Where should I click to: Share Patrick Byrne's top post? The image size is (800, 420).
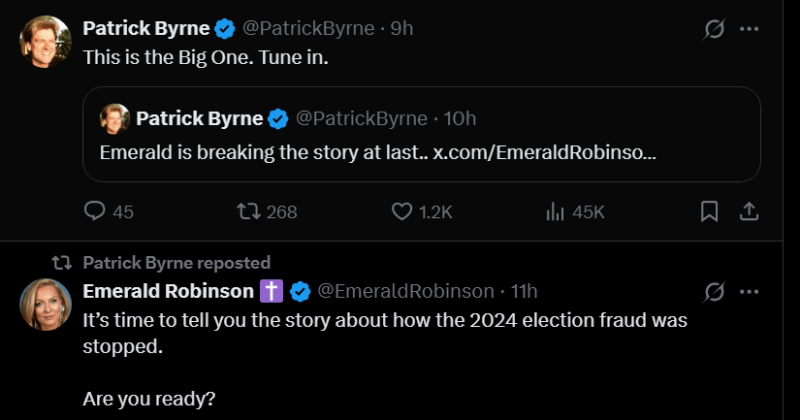[x=748, y=211]
